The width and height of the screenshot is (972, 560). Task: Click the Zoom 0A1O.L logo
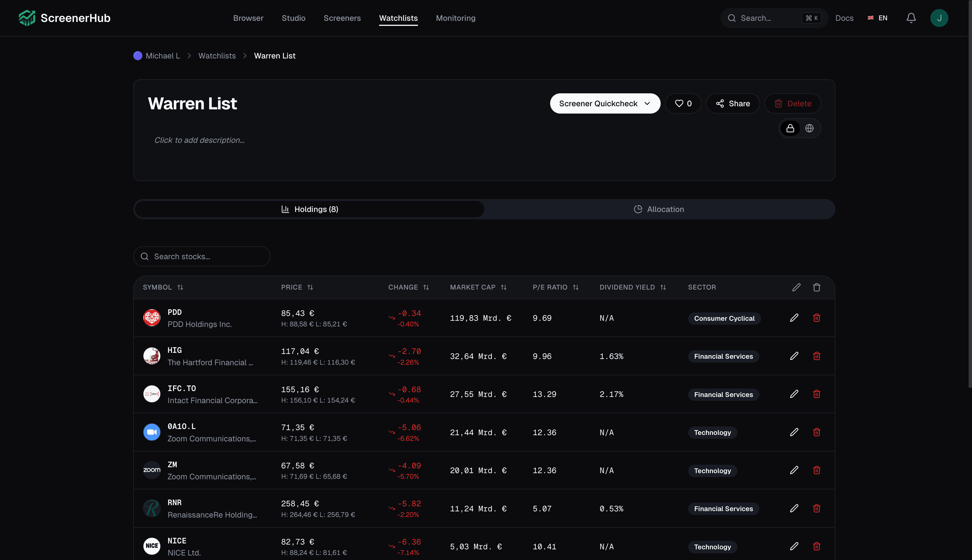(x=152, y=432)
